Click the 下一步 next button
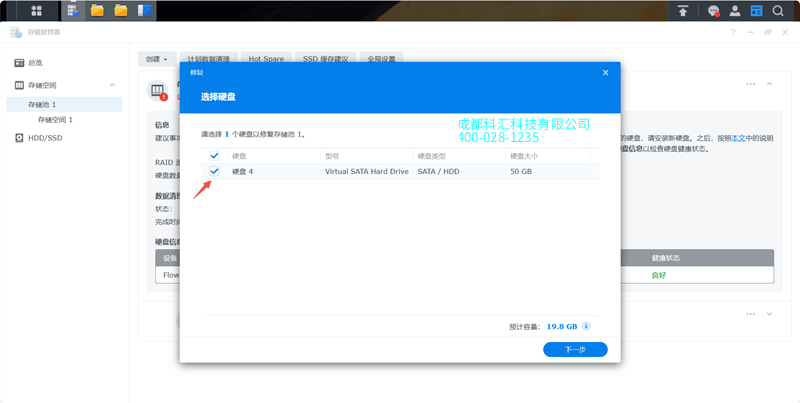800x403 pixels. coord(575,349)
